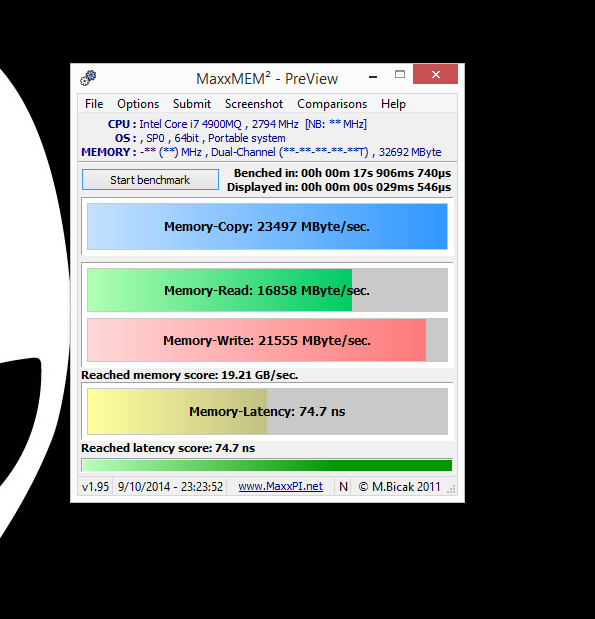Click the N indicator in status bar
The width and height of the screenshot is (595, 619).
343,486
